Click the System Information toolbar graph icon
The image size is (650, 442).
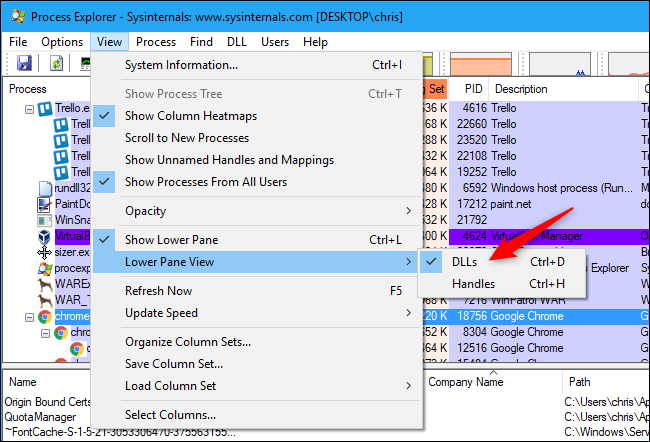tap(85, 63)
